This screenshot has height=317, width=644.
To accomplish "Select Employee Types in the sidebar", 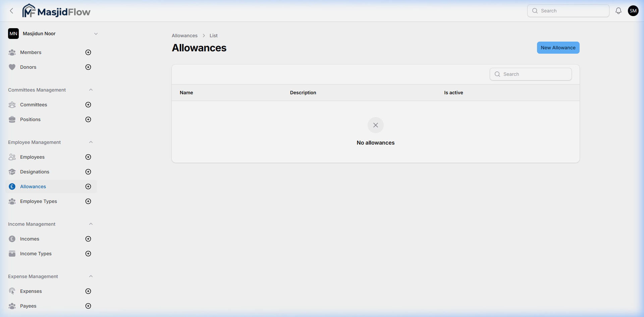I will [38, 201].
